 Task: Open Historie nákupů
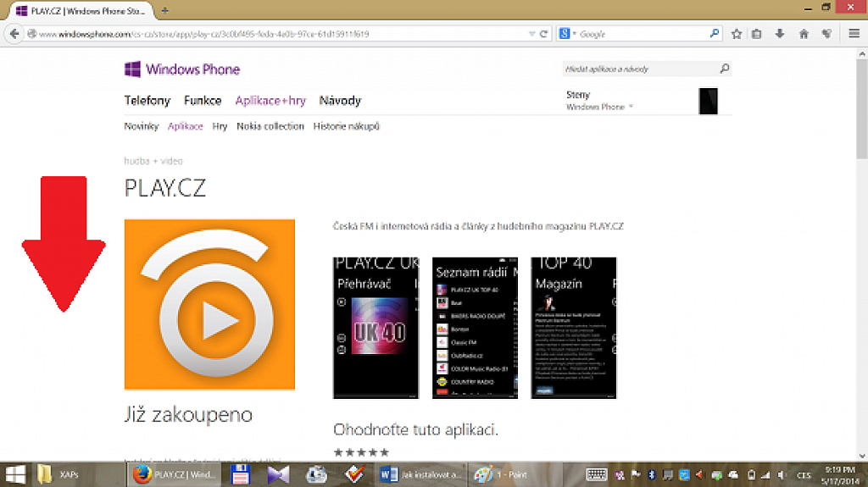coord(346,126)
